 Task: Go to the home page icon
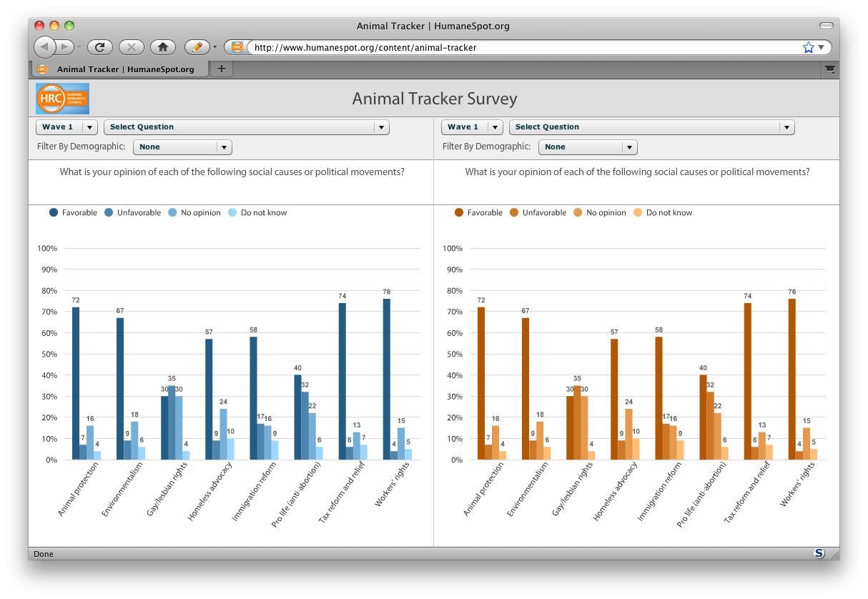(x=163, y=47)
